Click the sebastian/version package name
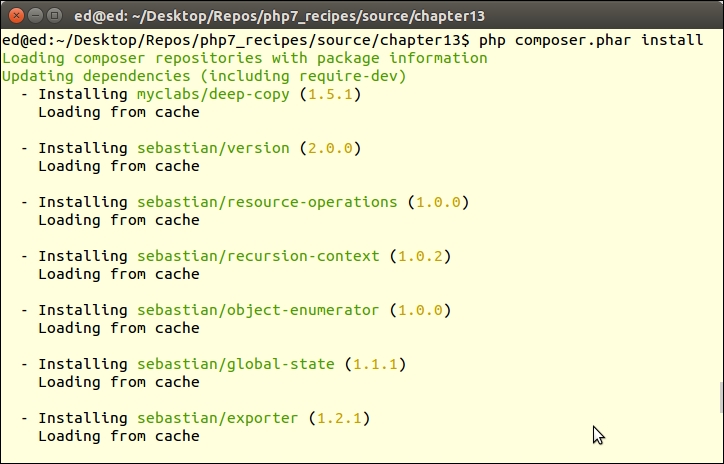The image size is (724, 464). [213, 148]
